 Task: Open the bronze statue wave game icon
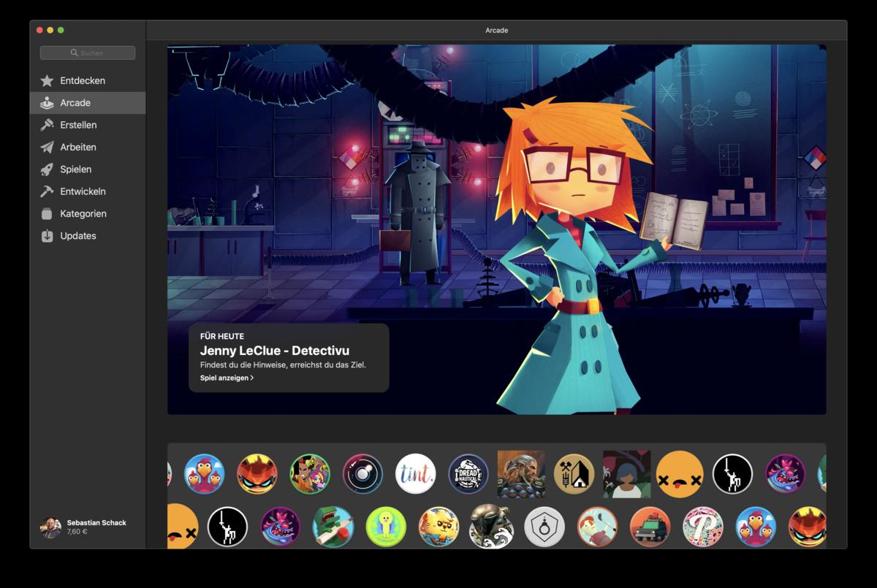click(491, 526)
